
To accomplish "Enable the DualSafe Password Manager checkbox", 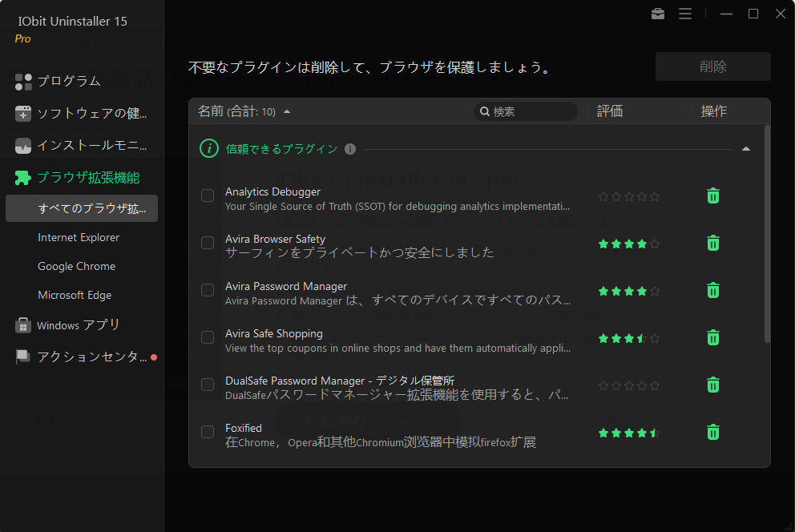I will [x=208, y=385].
